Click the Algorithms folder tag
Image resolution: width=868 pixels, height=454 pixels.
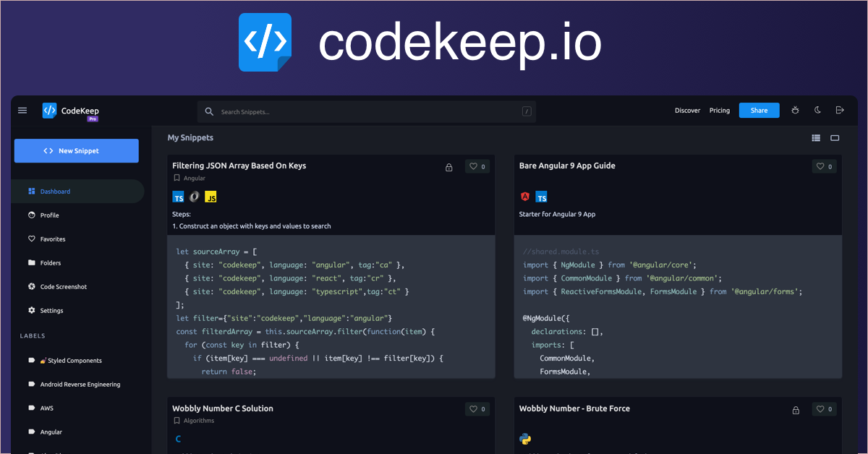pyautogui.click(x=193, y=421)
